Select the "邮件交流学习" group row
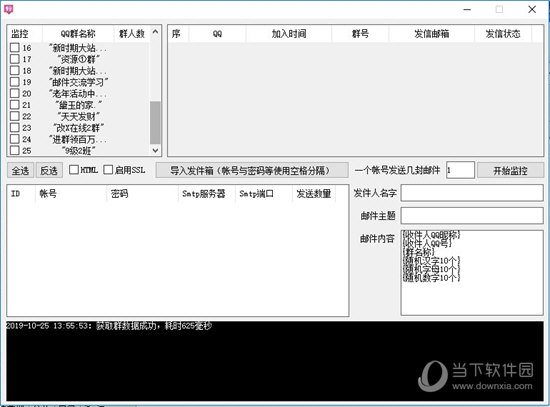This screenshot has height=407, width=550. click(x=78, y=82)
